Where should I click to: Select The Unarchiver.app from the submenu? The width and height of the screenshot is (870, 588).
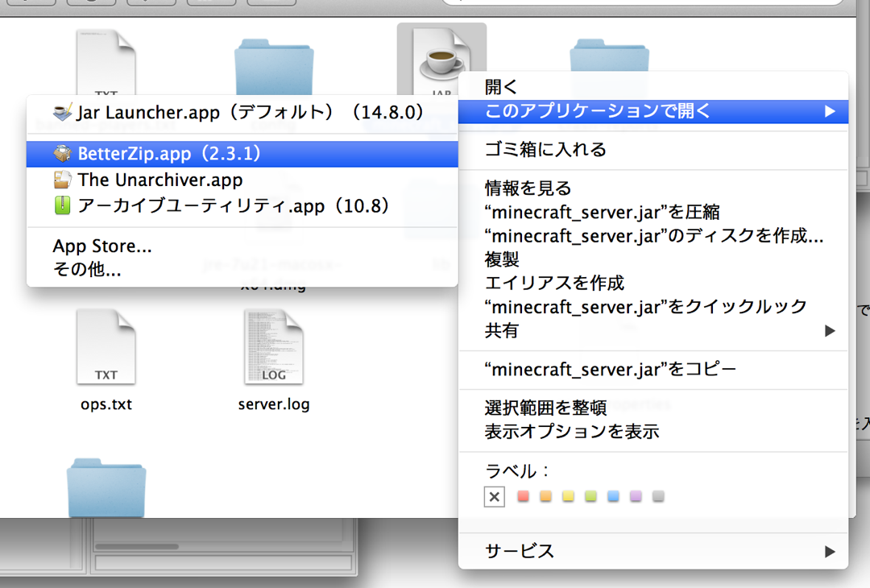coord(242,180)
